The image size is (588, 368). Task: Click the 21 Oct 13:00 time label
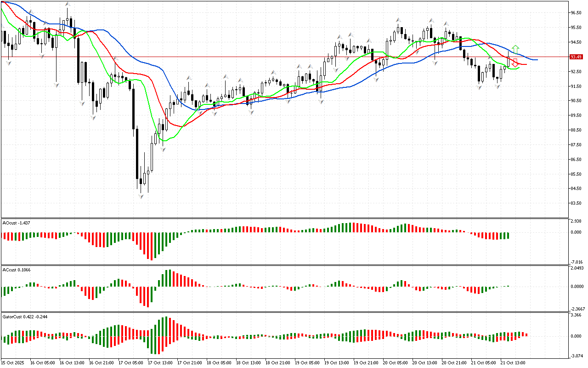click(x=513, y=362)
